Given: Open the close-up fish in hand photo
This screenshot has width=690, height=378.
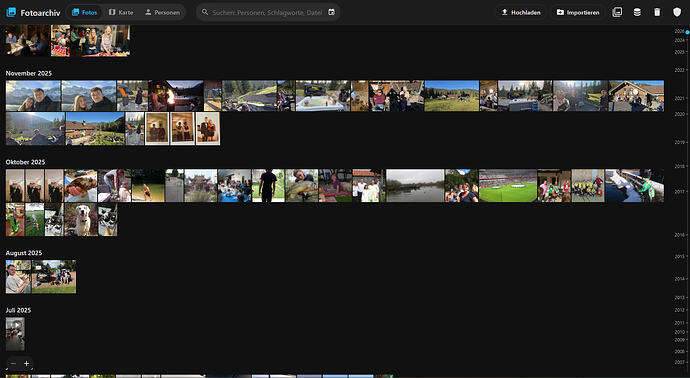Looking at the screenshot, I should pos(81,186).
